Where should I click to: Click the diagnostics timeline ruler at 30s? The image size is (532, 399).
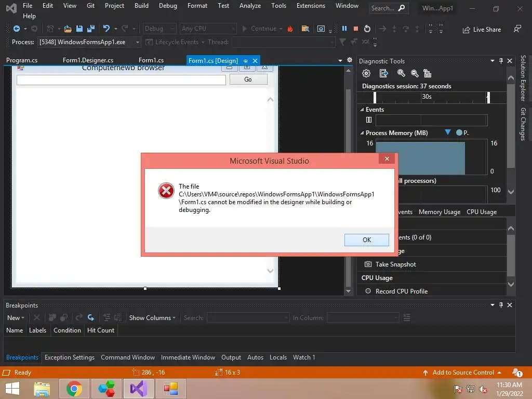427,97
